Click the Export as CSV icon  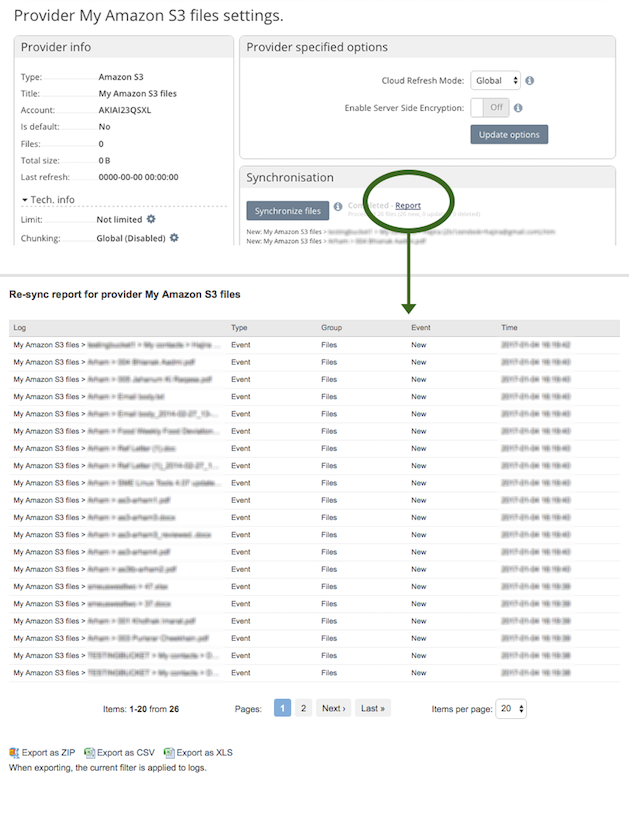(x=90, y=752)
